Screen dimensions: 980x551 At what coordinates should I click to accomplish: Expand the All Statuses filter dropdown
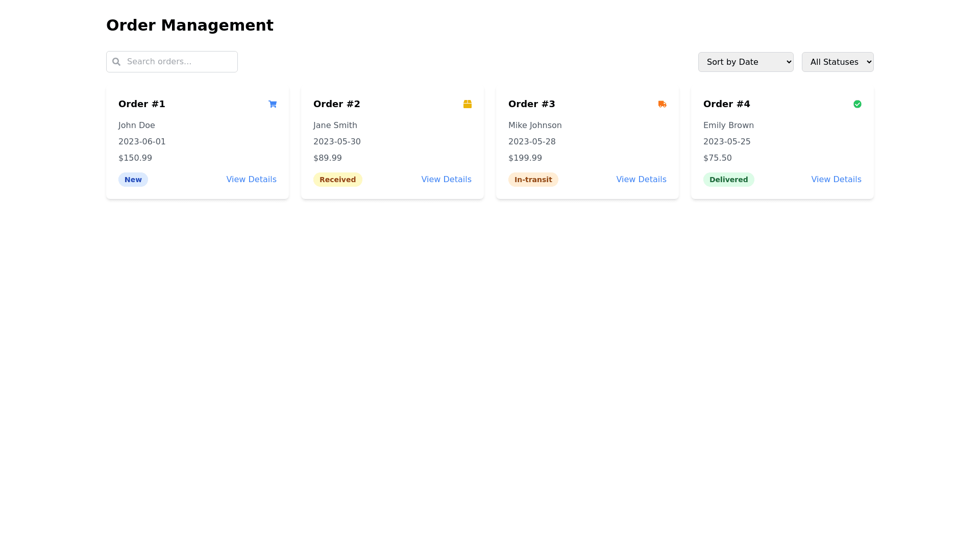pyautogui.click(x=837, y=62)
